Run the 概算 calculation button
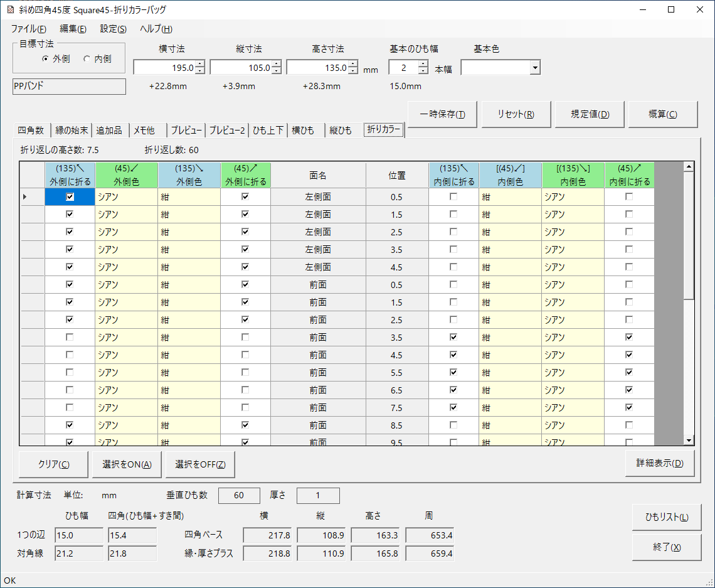The image size is (715, 588). [x=663, y=114]
